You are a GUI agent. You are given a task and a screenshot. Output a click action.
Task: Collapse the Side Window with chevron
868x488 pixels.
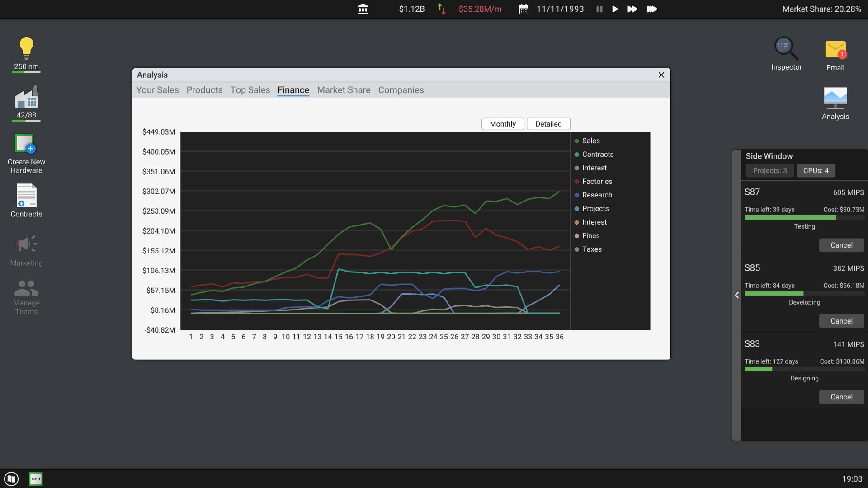[x=737, y=295]
